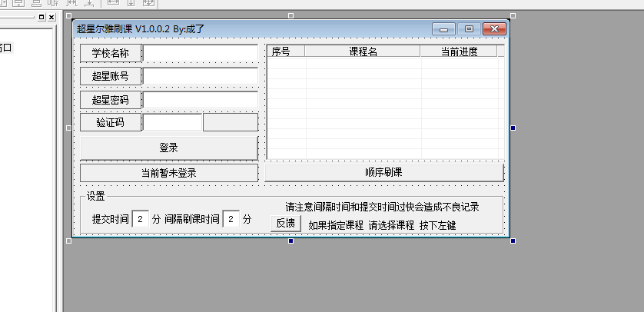Click the 超星账号 label button

[111, 76]
